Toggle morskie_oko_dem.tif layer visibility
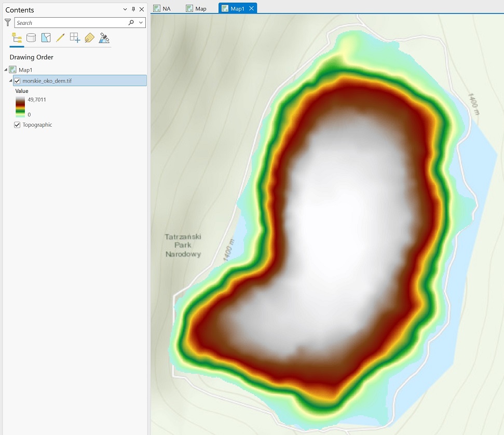 17,81
